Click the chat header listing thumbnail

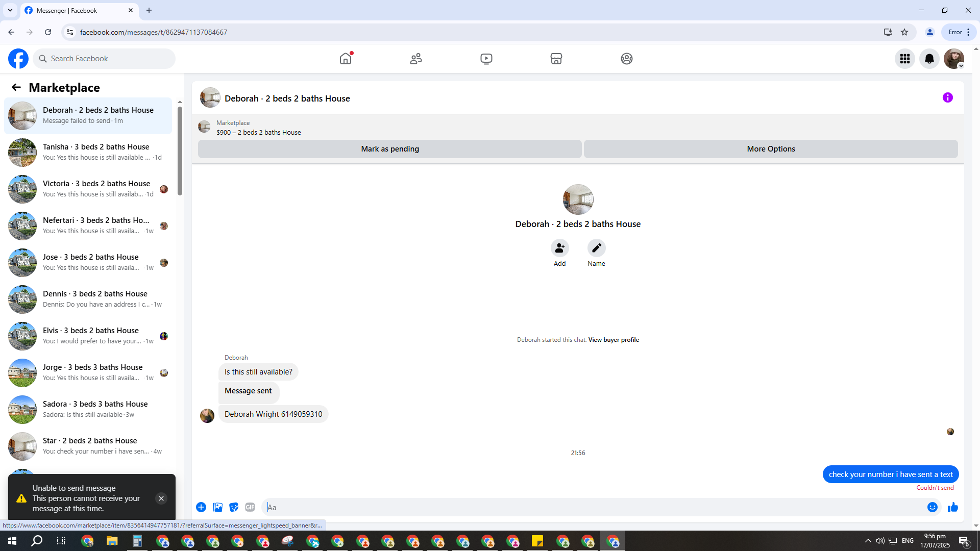pos(210,97)
